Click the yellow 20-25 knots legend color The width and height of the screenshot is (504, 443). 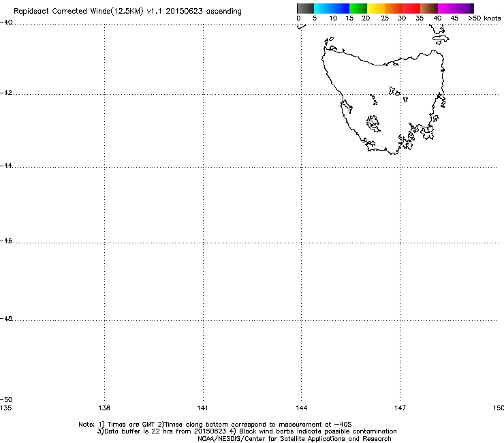point(376,8)
